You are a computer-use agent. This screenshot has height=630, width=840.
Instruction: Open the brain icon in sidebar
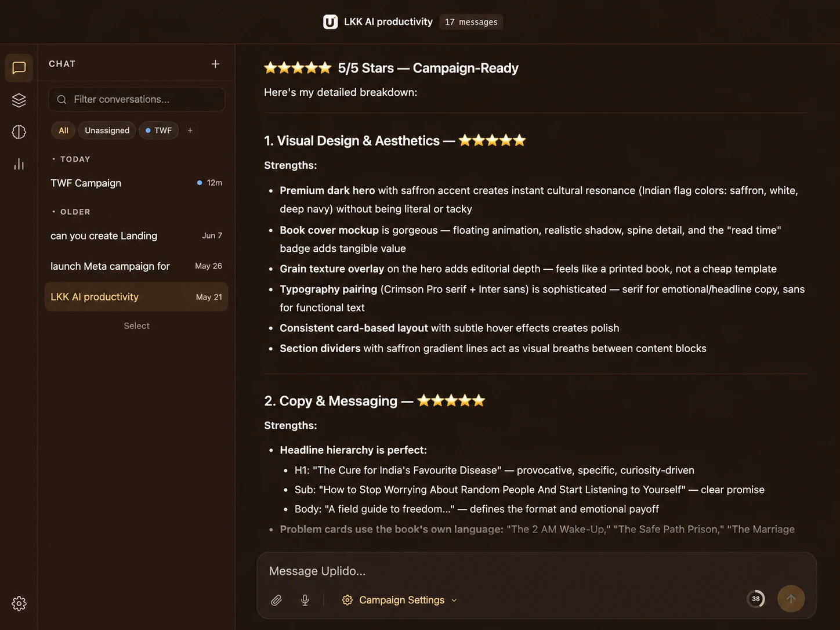[x=19, y=132]
